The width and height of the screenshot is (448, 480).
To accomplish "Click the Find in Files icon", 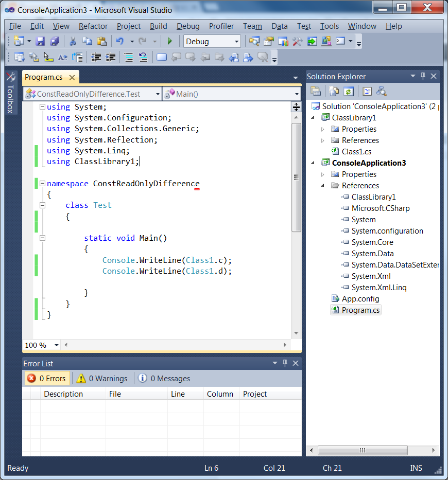I will coord(254,41).
